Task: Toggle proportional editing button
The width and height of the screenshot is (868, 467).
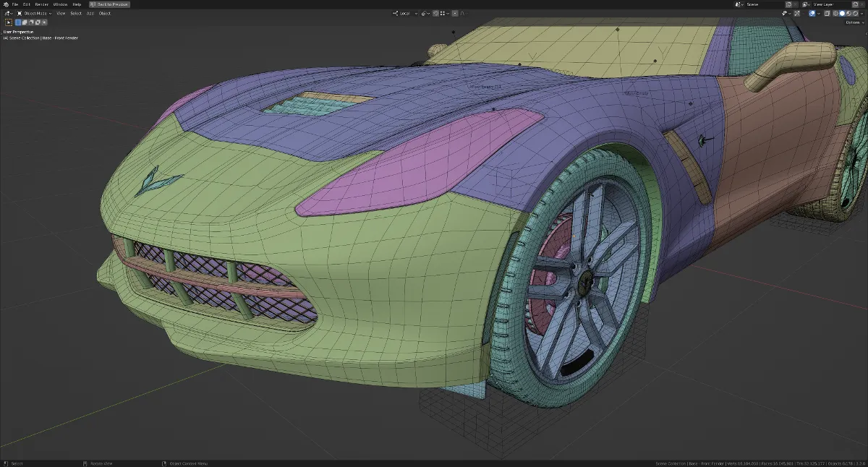Action: [x=455, y=13]
